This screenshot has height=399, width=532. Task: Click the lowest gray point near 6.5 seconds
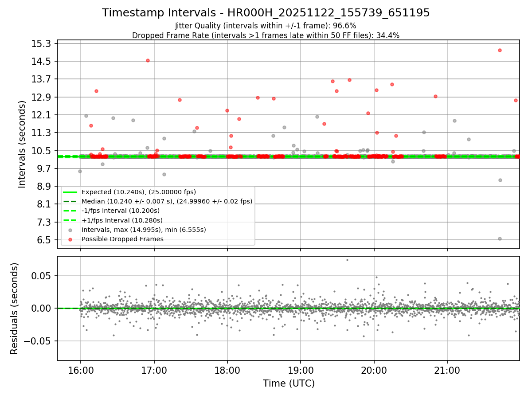click(500, 239)
